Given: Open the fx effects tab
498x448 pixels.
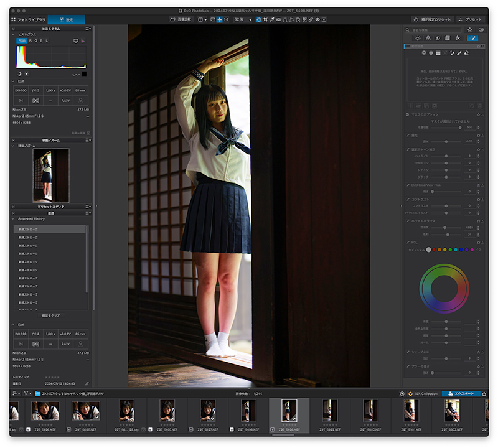Looking at the screenshot, I should click(458, 39).
